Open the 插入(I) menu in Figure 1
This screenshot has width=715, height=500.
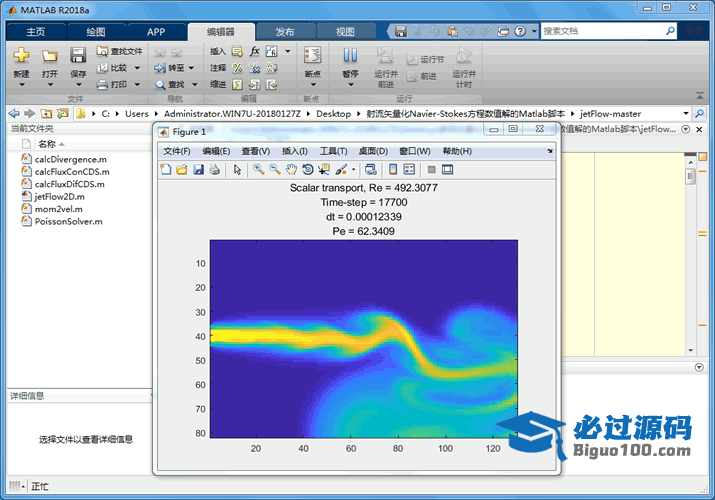pyautogui.click(x=295, y=151)
